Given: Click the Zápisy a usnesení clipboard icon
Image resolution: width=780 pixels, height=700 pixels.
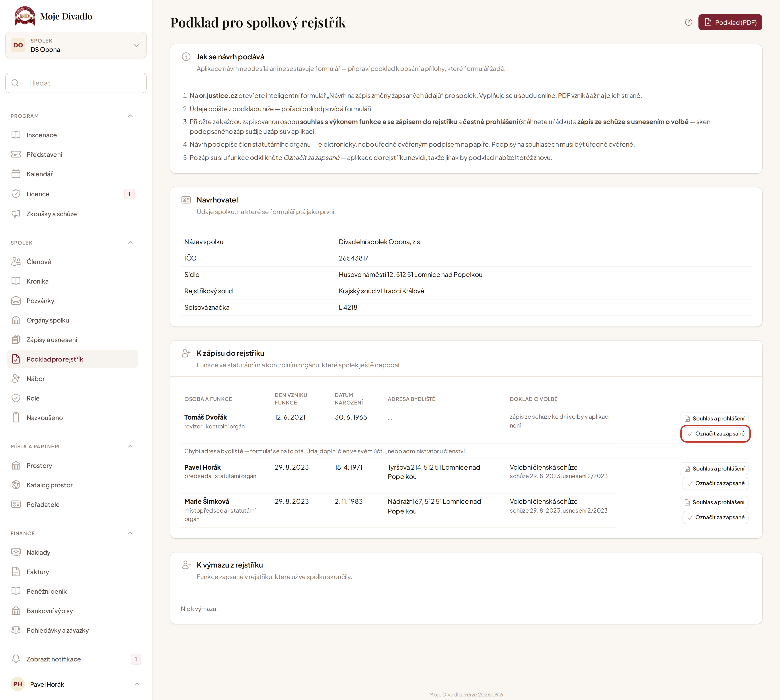Looking at the screenshot, I should [16, 340].
